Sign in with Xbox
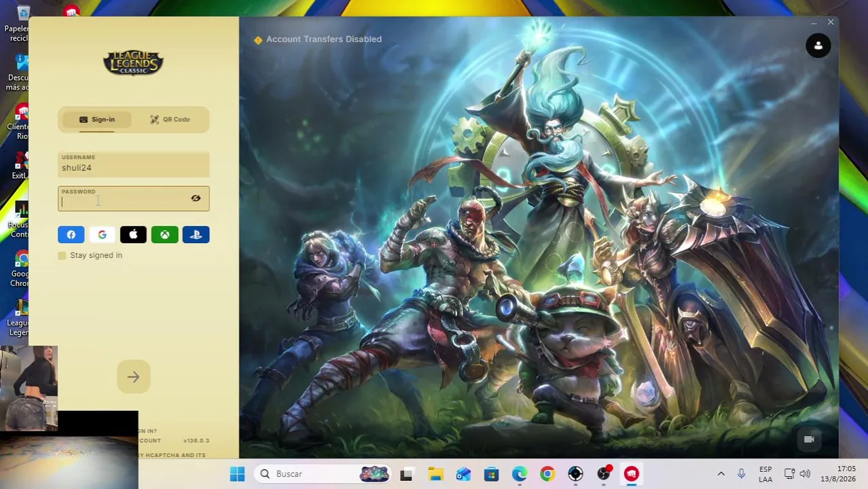Image resolution: width=868 pixels, height=489 pixels. click(165, 235)
